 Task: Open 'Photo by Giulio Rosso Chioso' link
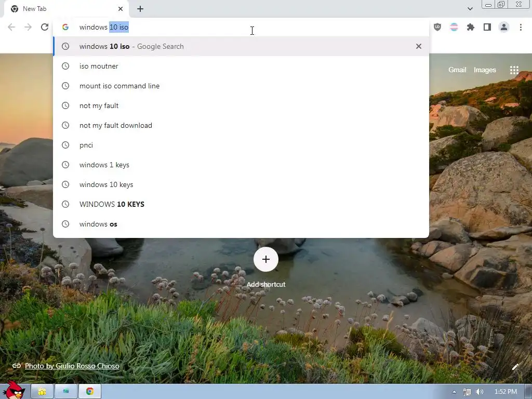[72, 366]
